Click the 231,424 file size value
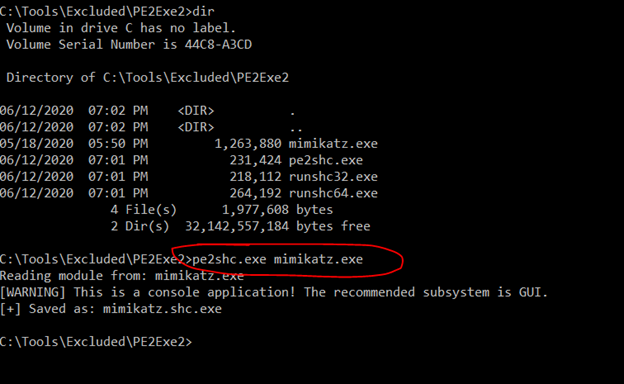Screen dimensions: 624x384 point(255,160)
